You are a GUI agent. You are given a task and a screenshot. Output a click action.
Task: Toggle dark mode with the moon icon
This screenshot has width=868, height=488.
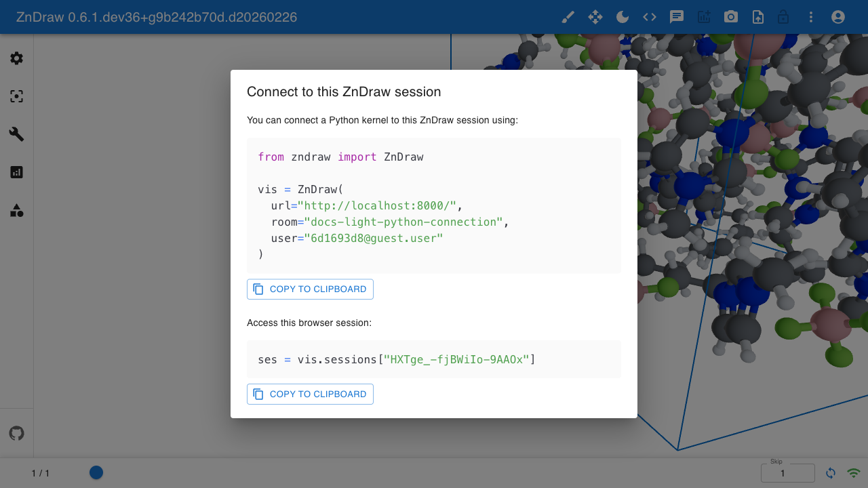622,17
